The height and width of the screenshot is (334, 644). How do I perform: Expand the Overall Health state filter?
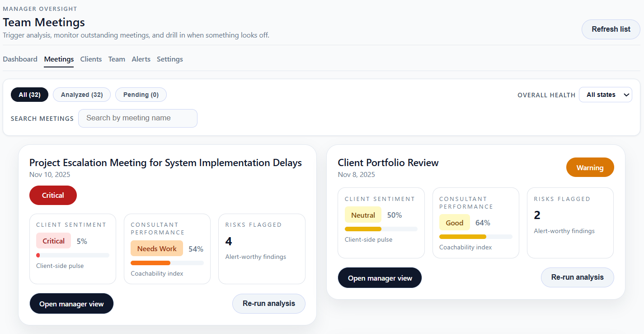tap(606, 95)
